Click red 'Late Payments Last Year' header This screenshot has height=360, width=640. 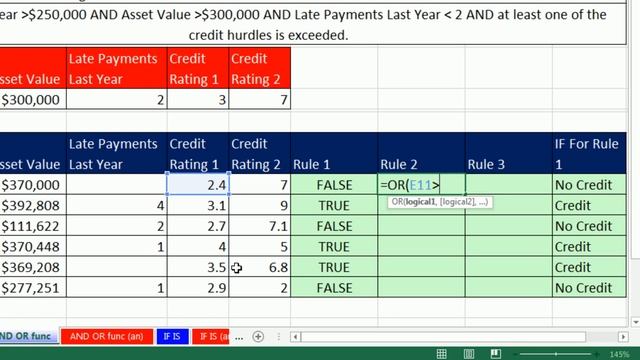click(x=117, y=68)
